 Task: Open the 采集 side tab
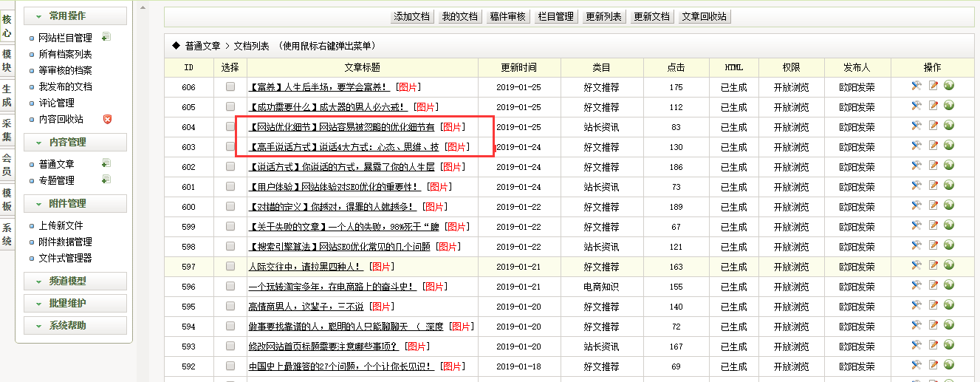pyautogui.click(x=7, y=130)
